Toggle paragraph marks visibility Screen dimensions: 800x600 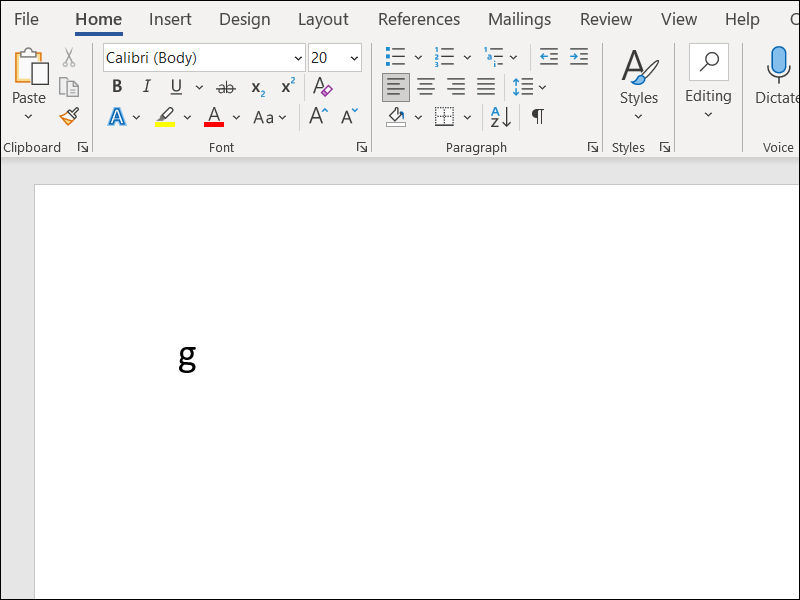tap(537, 117)
